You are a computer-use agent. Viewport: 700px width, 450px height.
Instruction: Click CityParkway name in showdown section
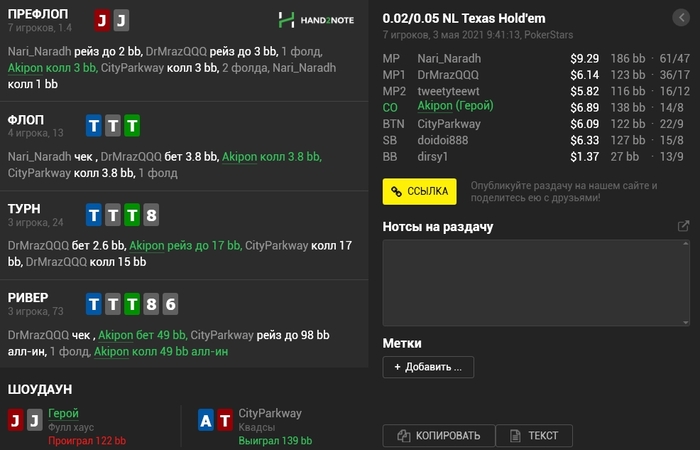[x=270, y=413]
